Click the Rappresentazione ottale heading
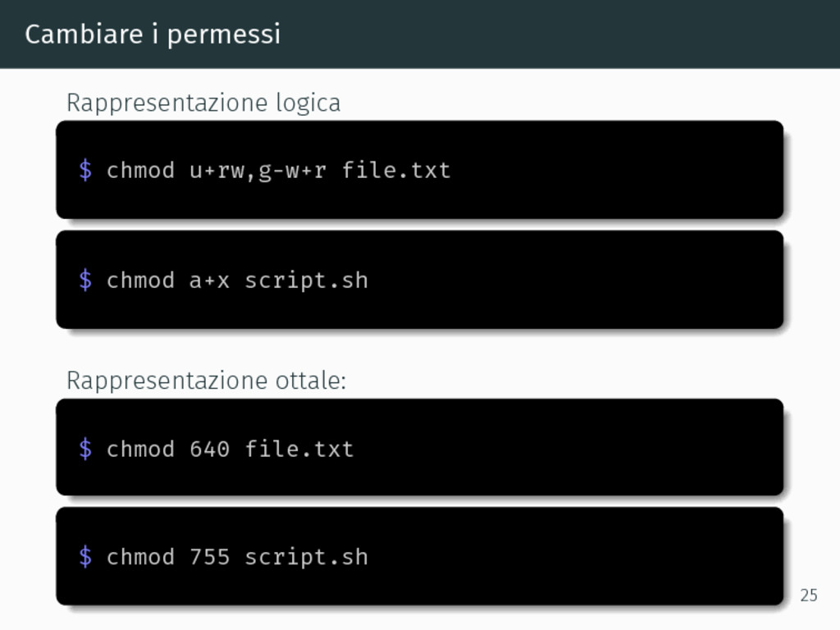The height and width of the screenshot is (630, 840). 206,381
